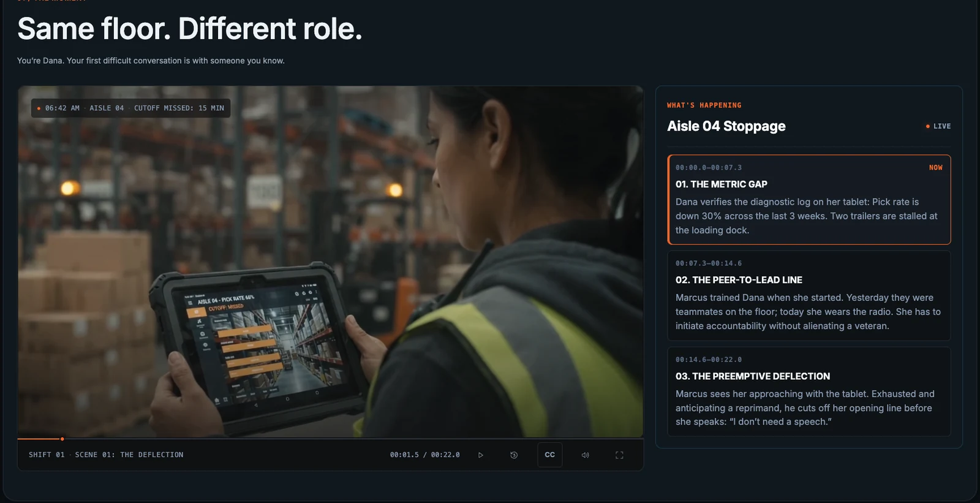Screen dimensions: 980x503
Task: Click the 'Aisle 04 Stoppage' panel title
Action: (726, 126)
